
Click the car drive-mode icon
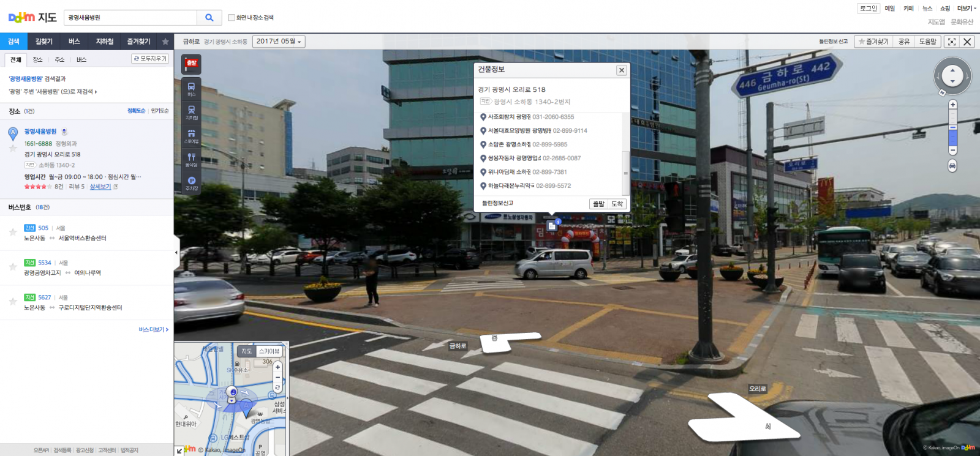952,166
